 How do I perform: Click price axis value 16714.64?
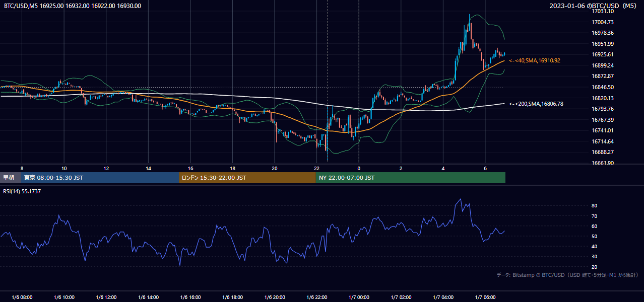point(603,141)
